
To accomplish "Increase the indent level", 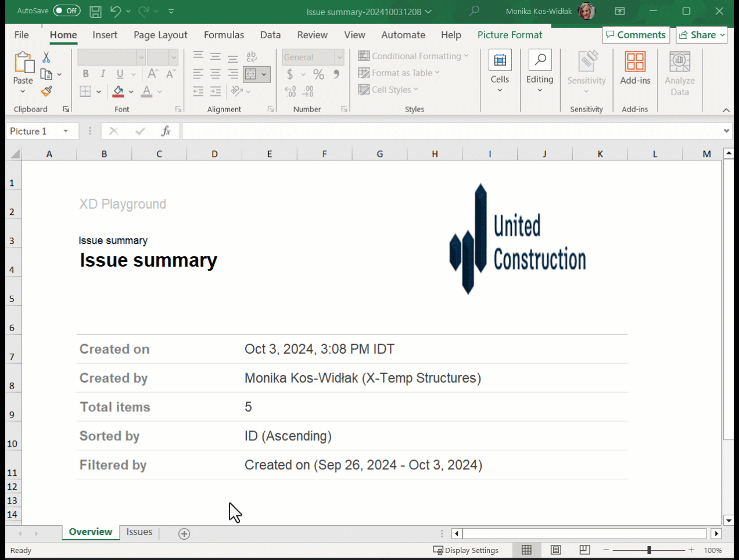I will (x=216, y=91).
